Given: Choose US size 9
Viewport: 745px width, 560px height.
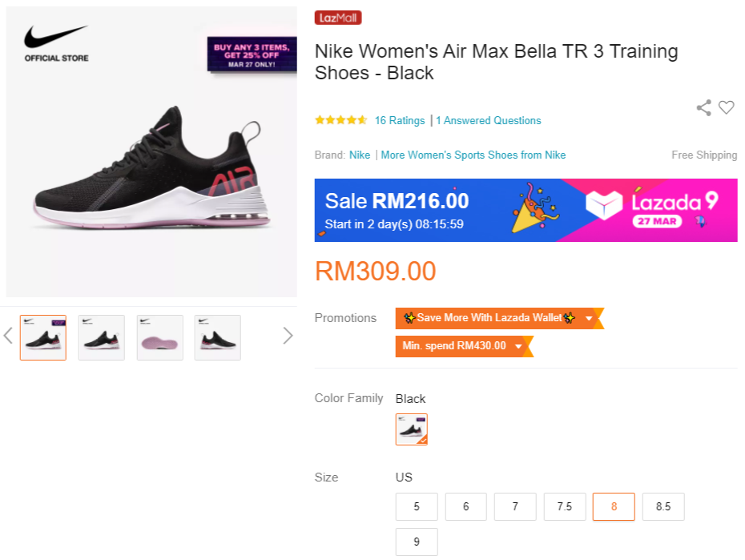Looking at the screenshot, I should (417, 542).
